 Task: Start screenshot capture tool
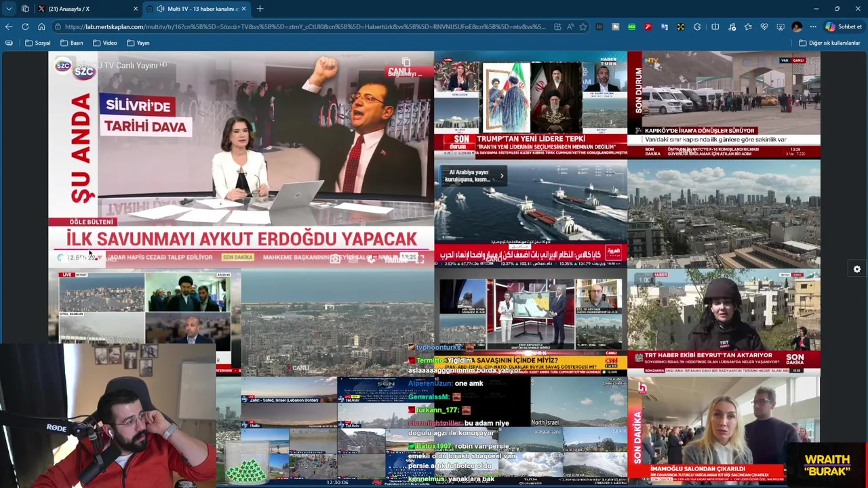(x=781, y=26)
